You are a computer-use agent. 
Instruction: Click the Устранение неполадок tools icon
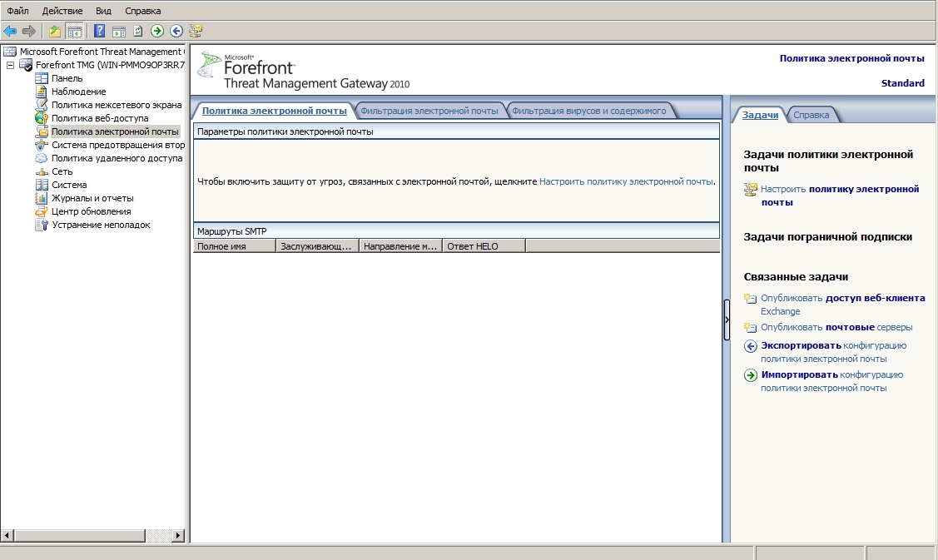click(x=42, y=225)
